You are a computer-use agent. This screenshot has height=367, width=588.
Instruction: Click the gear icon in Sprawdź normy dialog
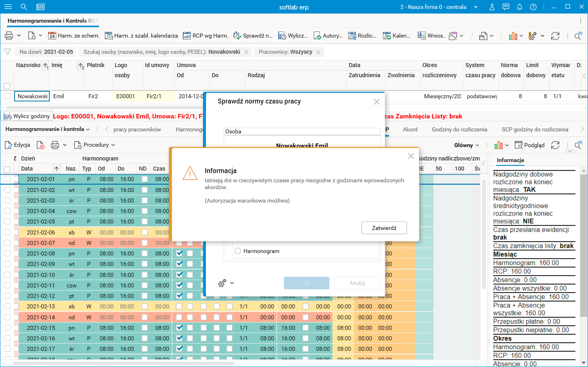[x=222, y=283]
